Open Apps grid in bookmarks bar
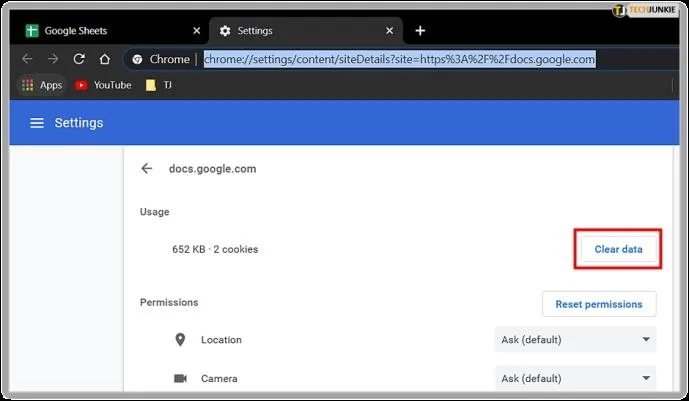The image size is (689, 401). coord(40,85)
